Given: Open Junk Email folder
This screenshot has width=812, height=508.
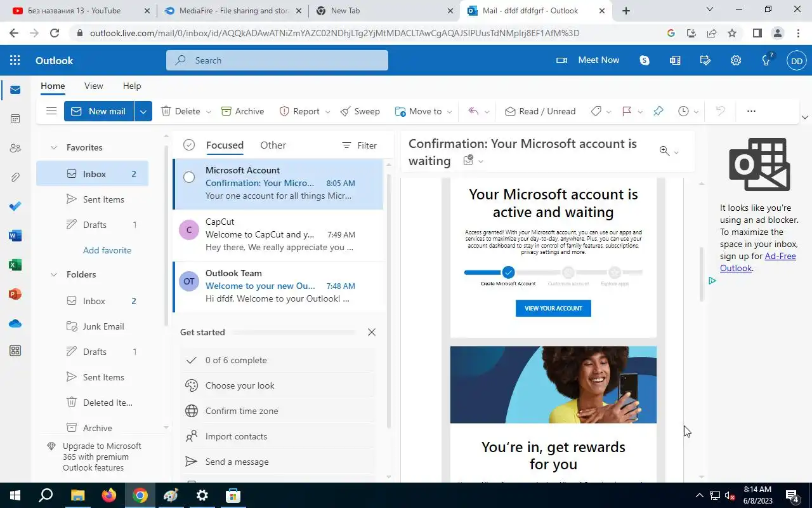Looking at the screenshot, I should [x=92, y=326].
